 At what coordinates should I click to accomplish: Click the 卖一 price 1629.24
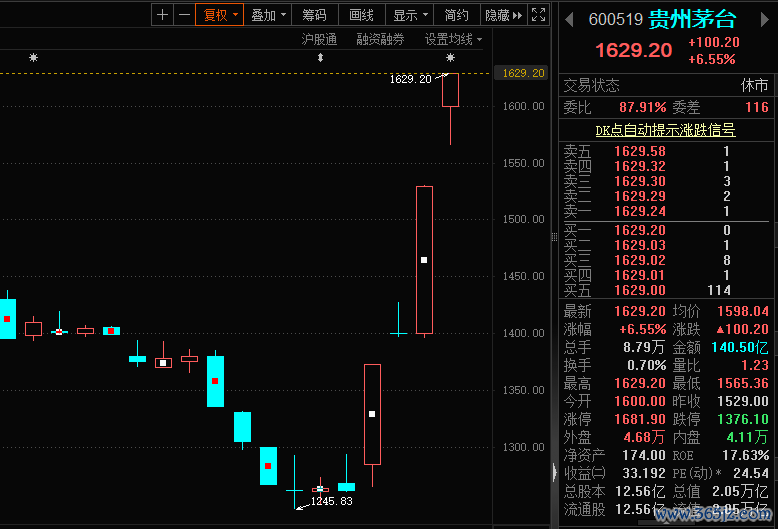pyautogui.click(x=640, y=211)
